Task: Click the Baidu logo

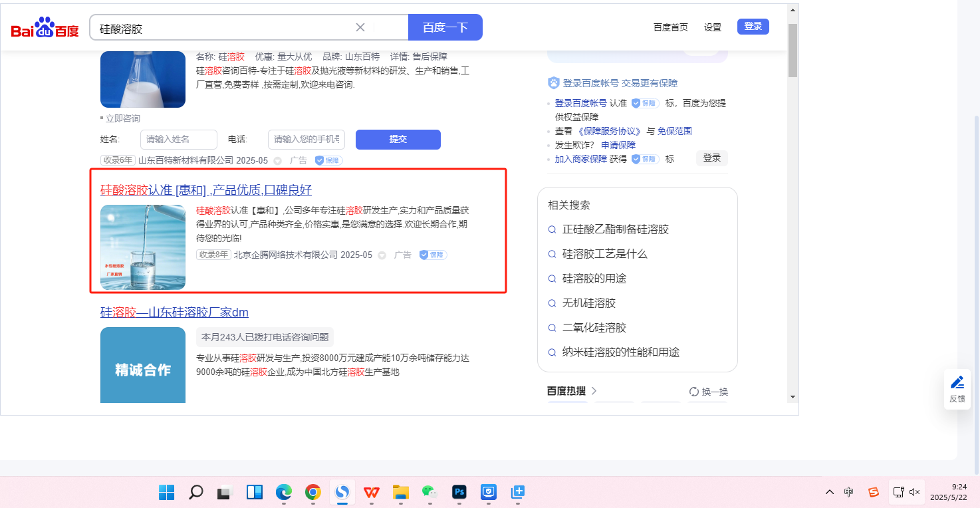Action: pyautogui.click(x=45, y=29)
